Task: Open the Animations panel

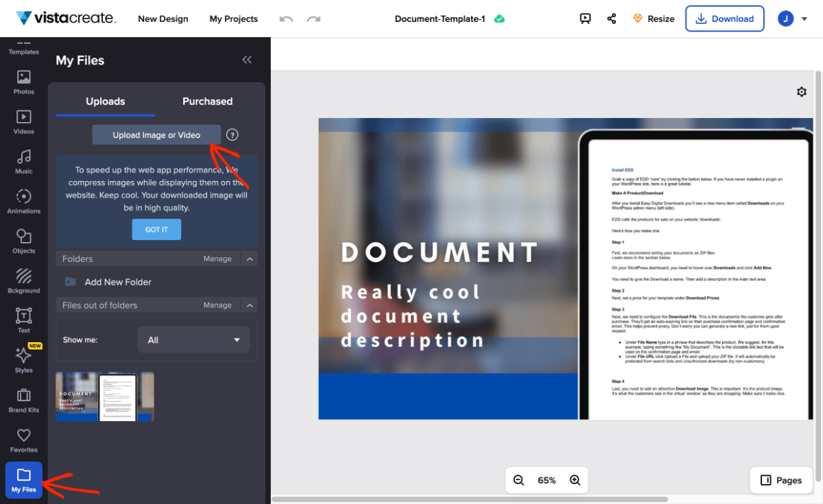Action: point(23,201)
